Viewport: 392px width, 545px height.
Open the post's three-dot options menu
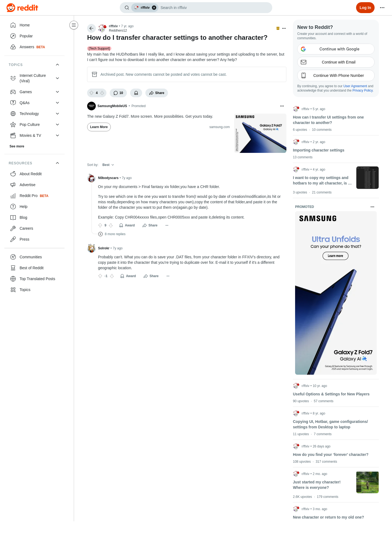coord(284,28)
